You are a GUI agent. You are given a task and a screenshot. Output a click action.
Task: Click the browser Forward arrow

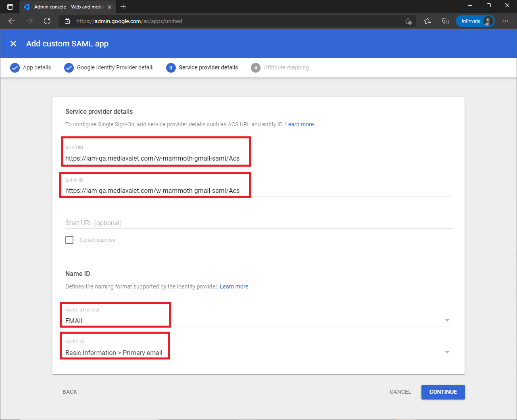click(x=29, y=21)
